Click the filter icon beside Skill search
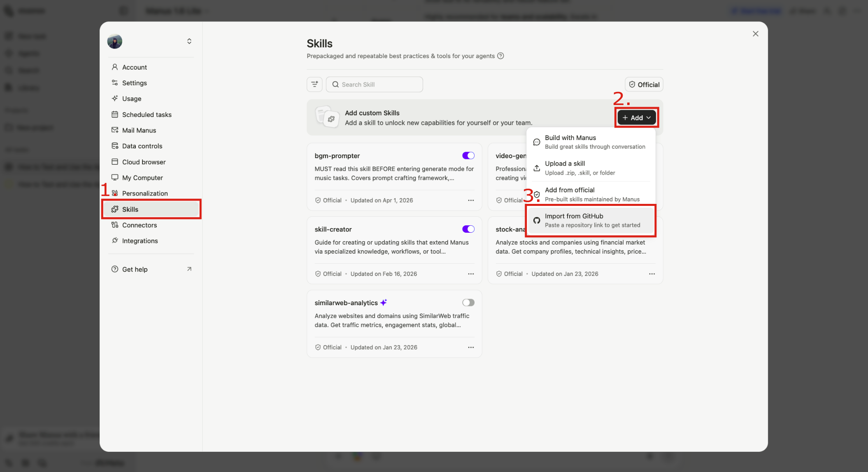This screenshot has height=472, width=868. coord(314,84)
